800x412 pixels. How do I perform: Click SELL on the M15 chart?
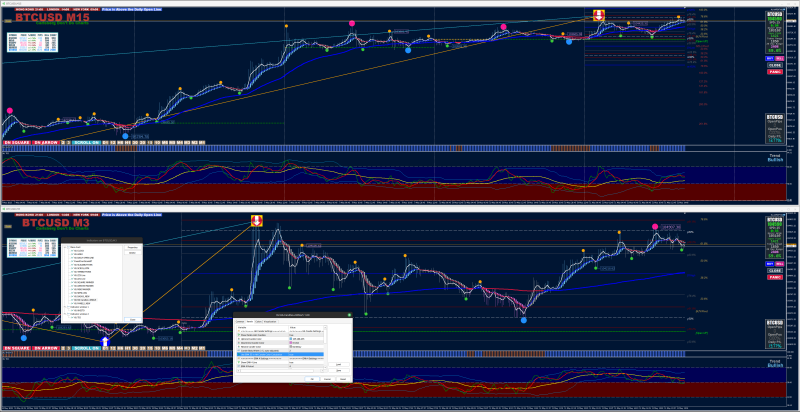pos(780,59)
